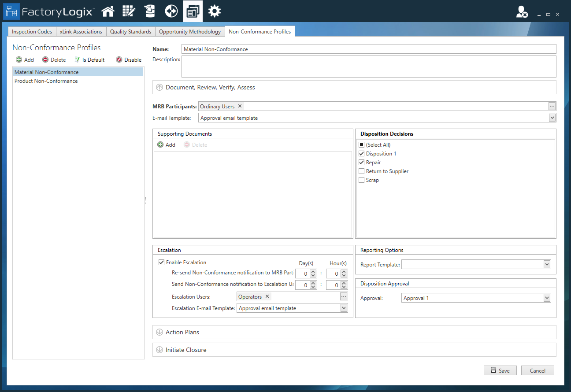Select the Product Non-Conformance profile

tap(46, 81)
